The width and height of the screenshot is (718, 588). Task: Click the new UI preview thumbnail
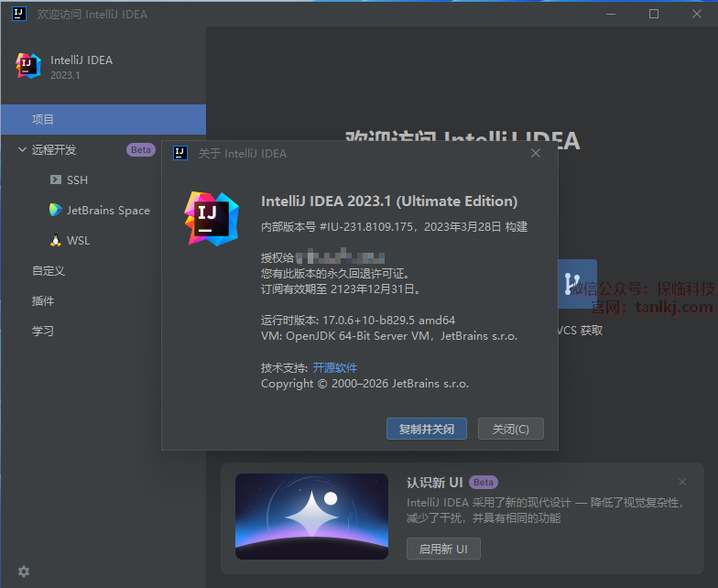(x=311, y=516)
